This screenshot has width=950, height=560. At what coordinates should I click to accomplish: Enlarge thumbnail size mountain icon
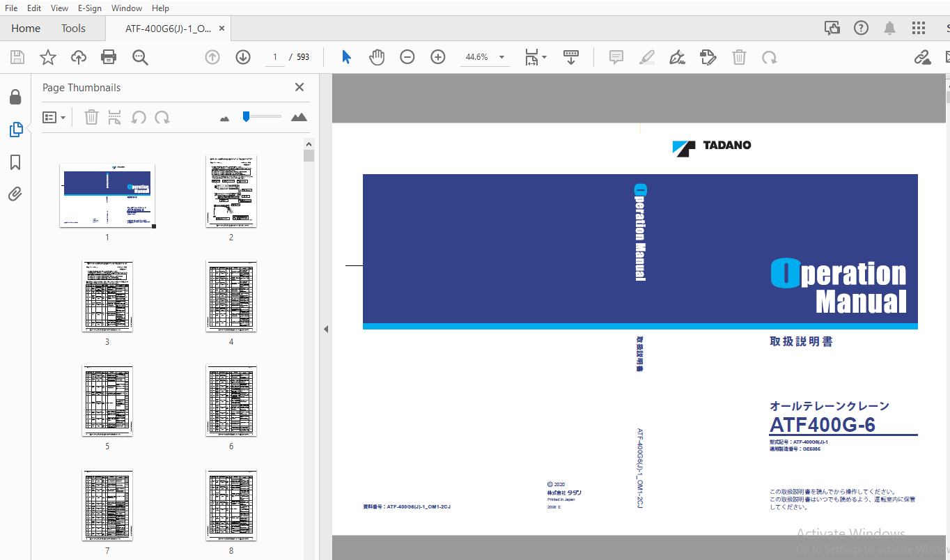tap(299, 117)
